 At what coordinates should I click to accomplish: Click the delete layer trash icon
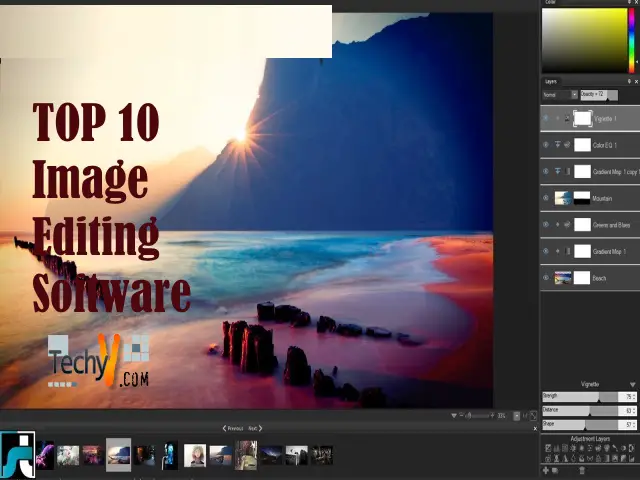pos(582,470)
